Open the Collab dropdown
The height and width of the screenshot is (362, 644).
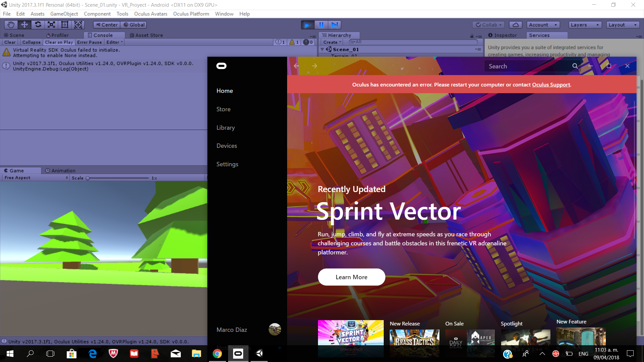tap(488, 25)
